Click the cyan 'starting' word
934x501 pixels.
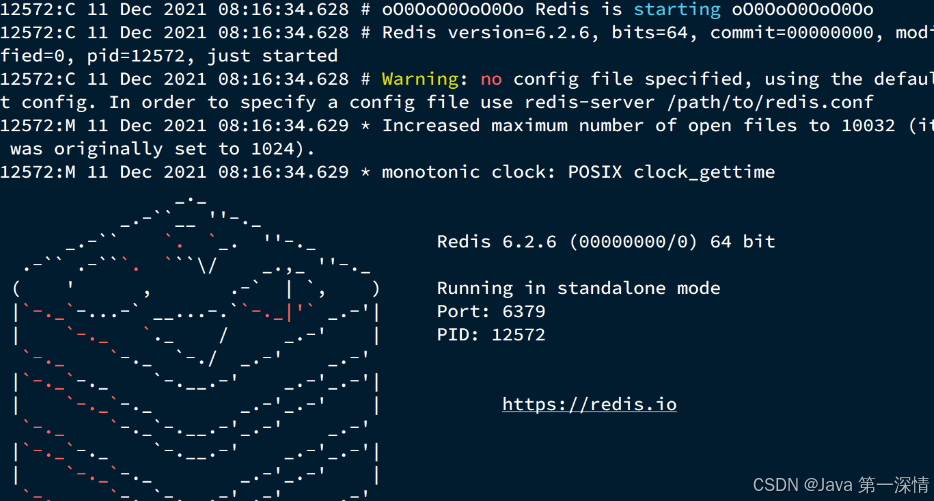pos(677,10)
